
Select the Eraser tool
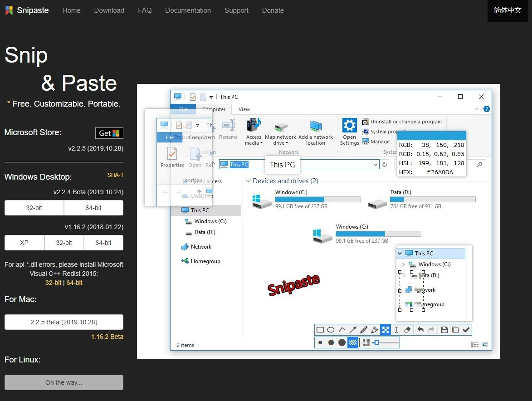[407, 330]
